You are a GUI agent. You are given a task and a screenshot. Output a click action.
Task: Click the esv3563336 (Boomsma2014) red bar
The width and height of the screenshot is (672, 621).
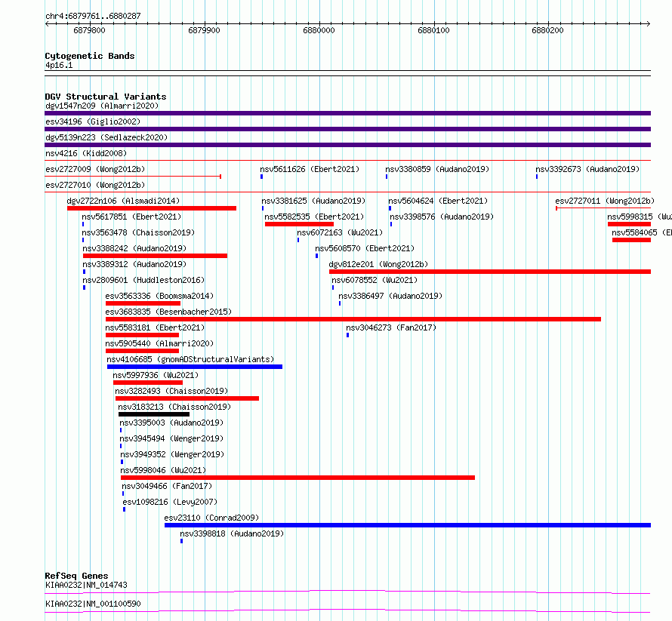(x=143, y=303)
